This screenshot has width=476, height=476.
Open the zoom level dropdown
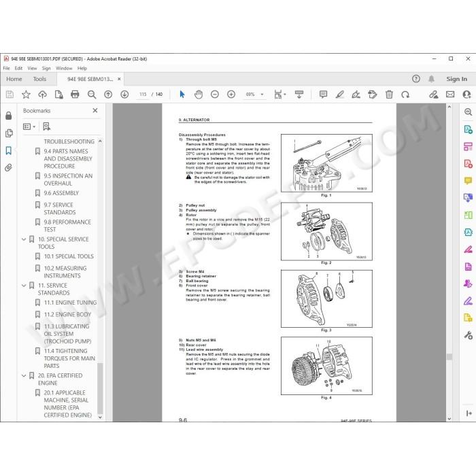coord(262,95)
